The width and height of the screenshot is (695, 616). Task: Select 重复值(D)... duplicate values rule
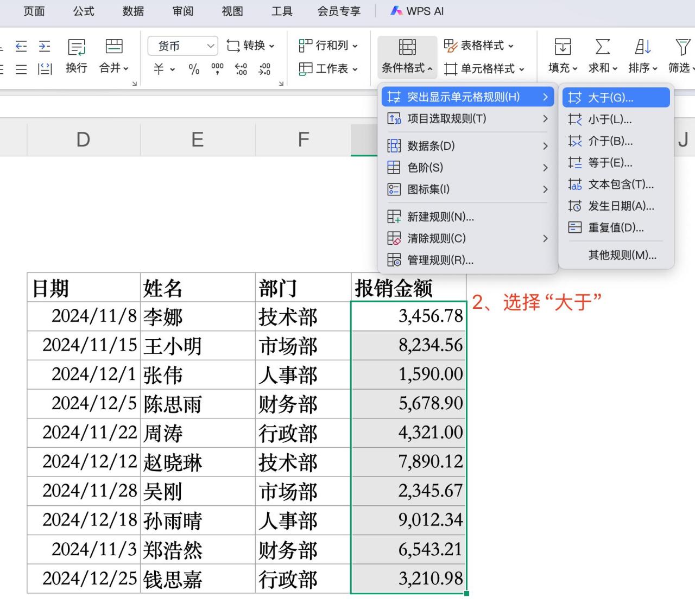click(616, 228)
